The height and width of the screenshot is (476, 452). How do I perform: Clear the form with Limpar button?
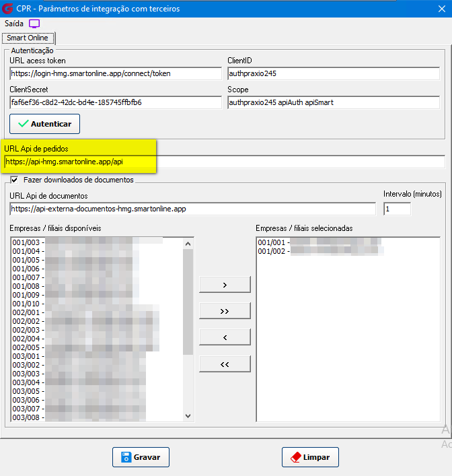pos(310,457)
